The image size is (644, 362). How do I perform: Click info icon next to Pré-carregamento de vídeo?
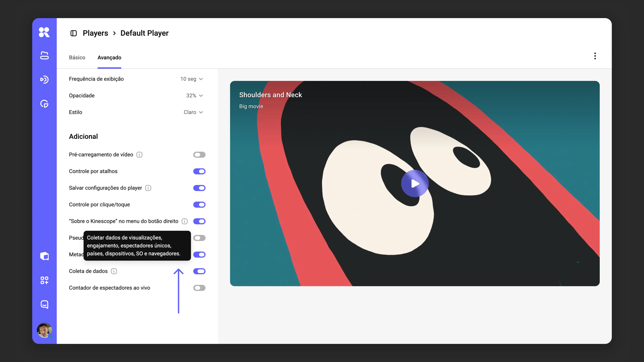coord(139,155)
